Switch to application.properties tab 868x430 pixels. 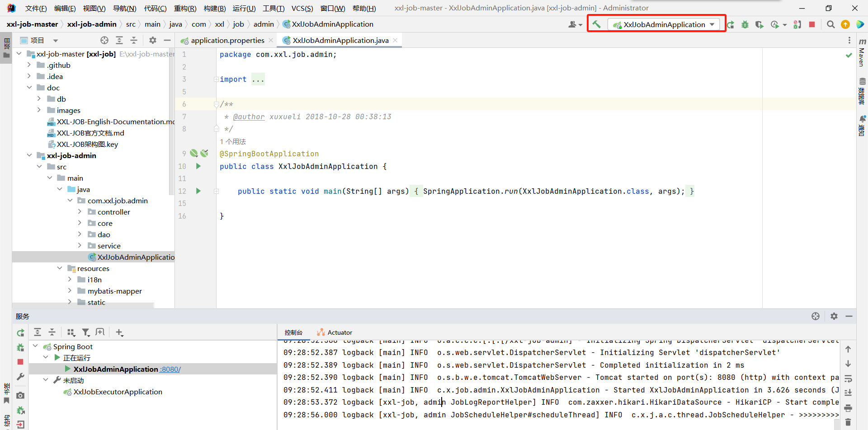pos(227,40)
